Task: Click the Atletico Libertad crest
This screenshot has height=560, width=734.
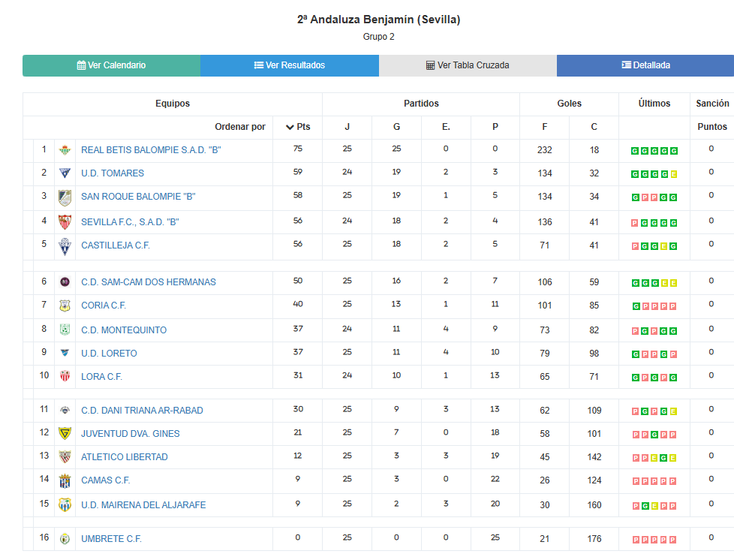Action: coord(65,456)
